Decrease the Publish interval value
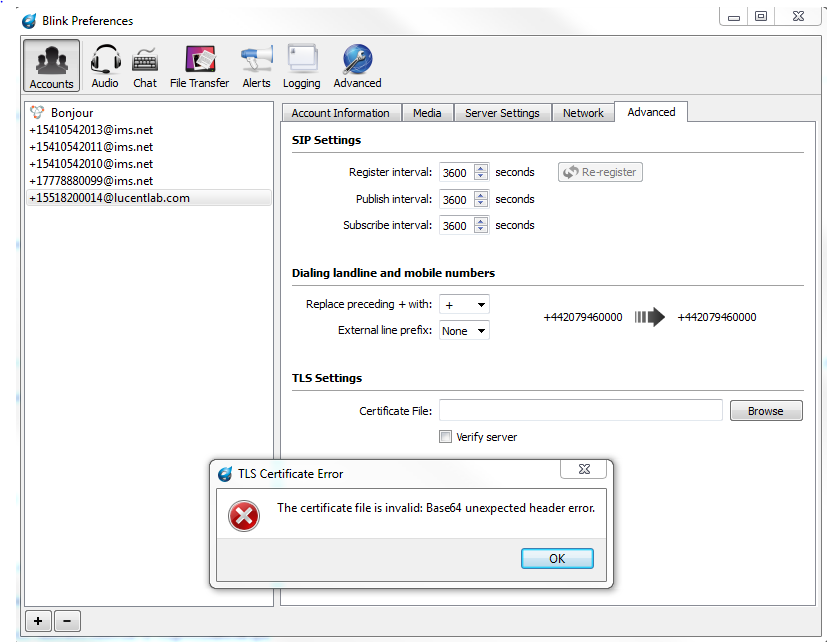This screenshot has height=642, width=827. pyautogui.click(x=480, y=204)
